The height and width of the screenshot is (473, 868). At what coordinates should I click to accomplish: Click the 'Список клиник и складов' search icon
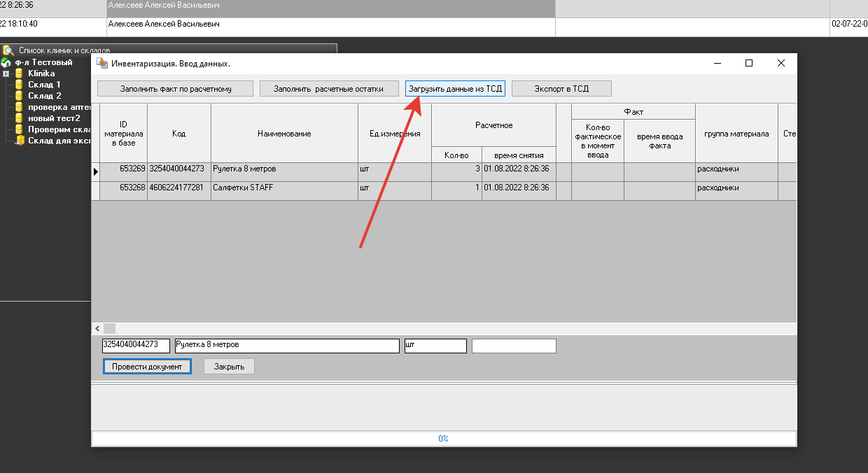(x=8, y=50)
